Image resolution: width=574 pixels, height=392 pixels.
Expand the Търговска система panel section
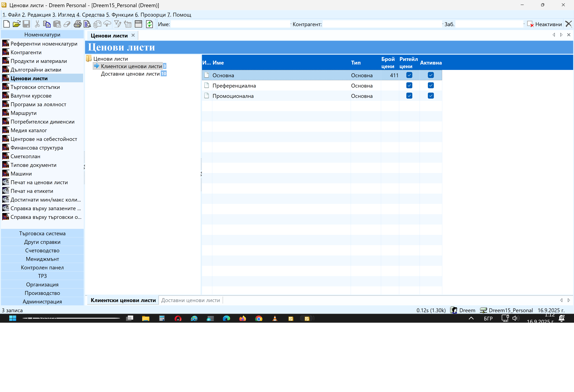(42, 233)
